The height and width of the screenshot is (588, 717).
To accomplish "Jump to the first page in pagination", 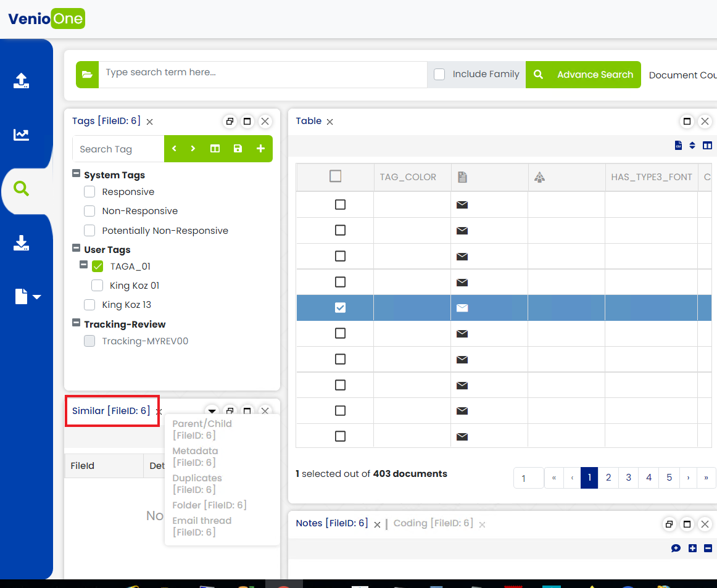I will coord(553,478).
